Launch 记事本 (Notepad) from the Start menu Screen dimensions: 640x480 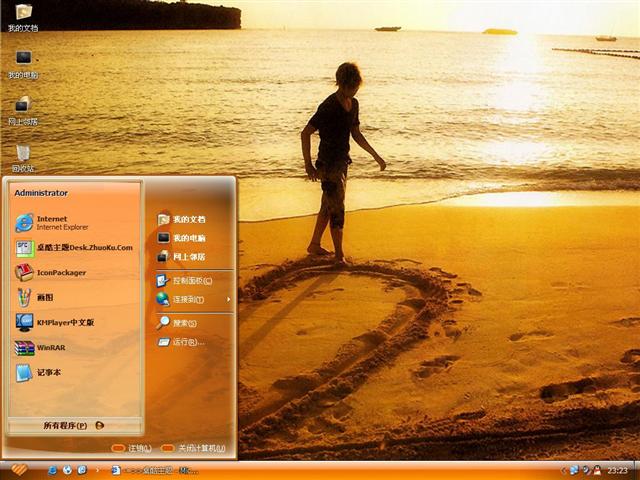(x=48, y=372)
